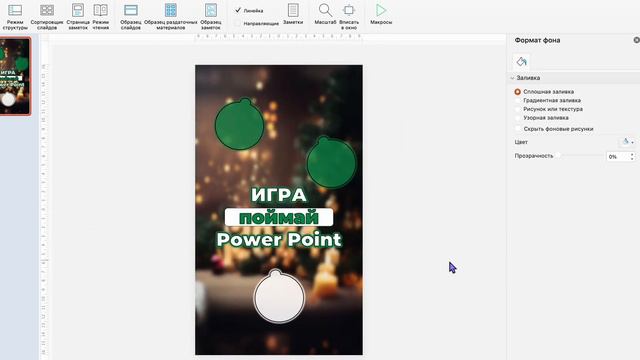
Task: Click the Fill paint bucket tab icon
Action: [521, 62]
